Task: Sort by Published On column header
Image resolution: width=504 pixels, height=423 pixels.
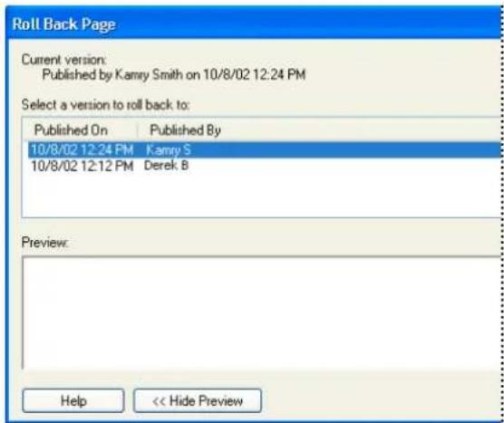Action: (x=81, y=130)
